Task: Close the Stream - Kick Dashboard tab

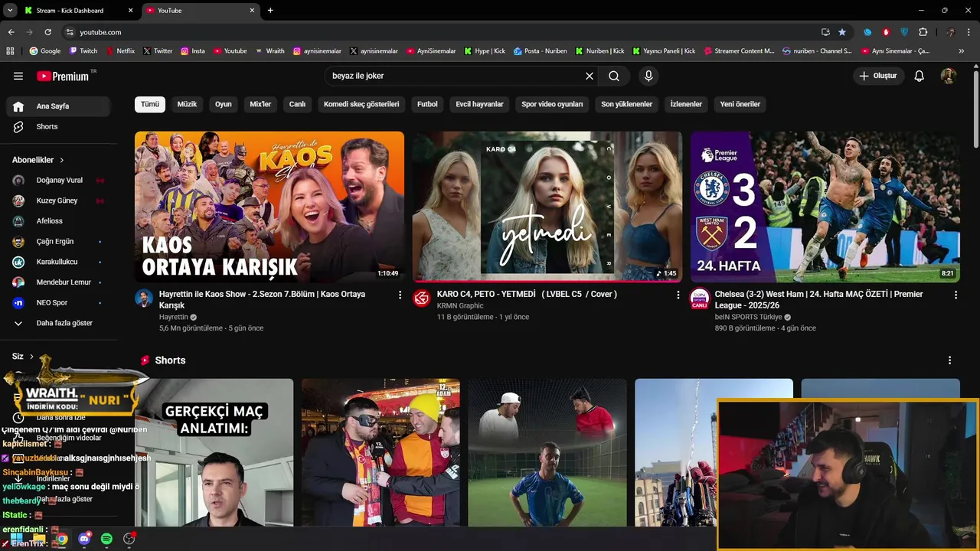Action: click(x=130, y=11)
